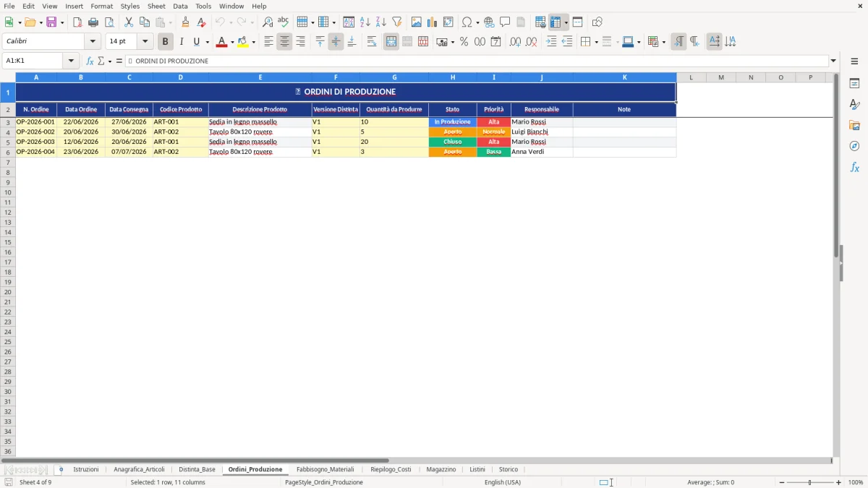
Task: Toggle the AutoFilter funnel icon
Action: [396, 22]
